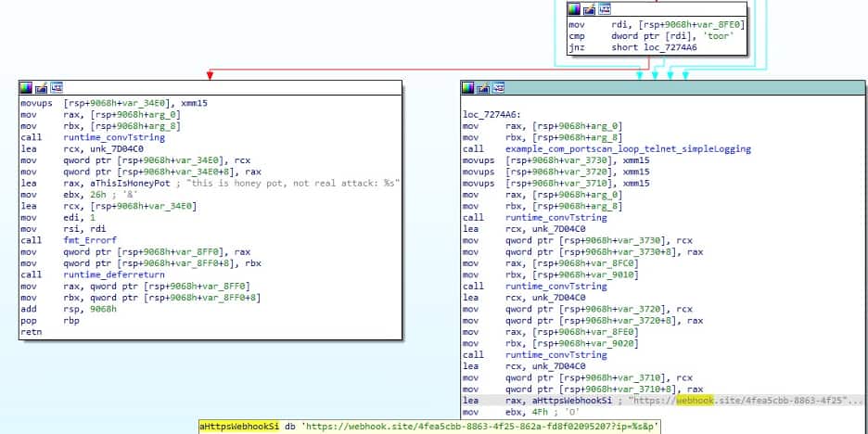Click the loc_7274A6: label in the right block
This screenshot has height=434, width=868.
[492, 114]
